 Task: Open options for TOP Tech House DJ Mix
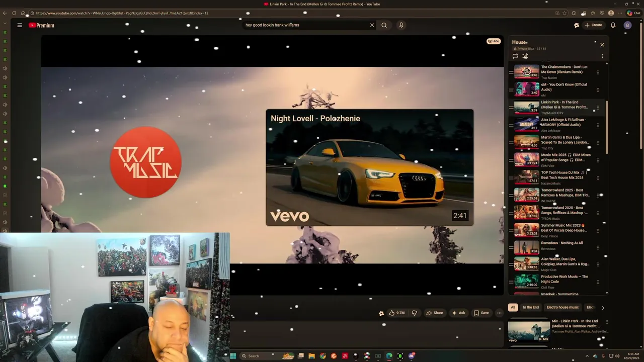(598, 177)
